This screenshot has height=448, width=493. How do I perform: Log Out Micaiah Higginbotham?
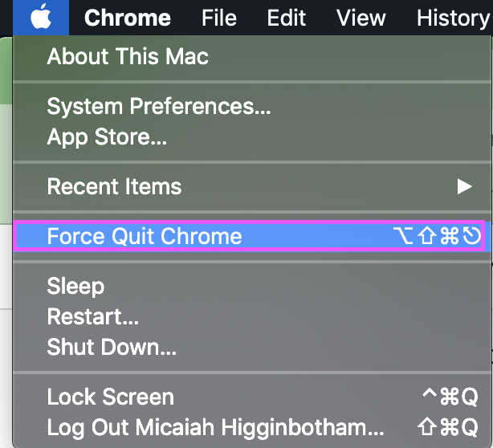[x=215, y=427]
